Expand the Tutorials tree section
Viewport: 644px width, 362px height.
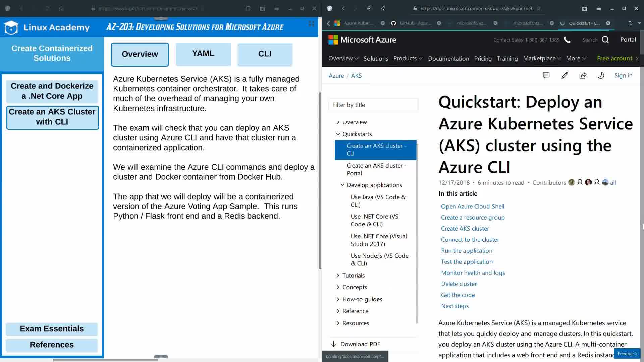click(338, 276)
